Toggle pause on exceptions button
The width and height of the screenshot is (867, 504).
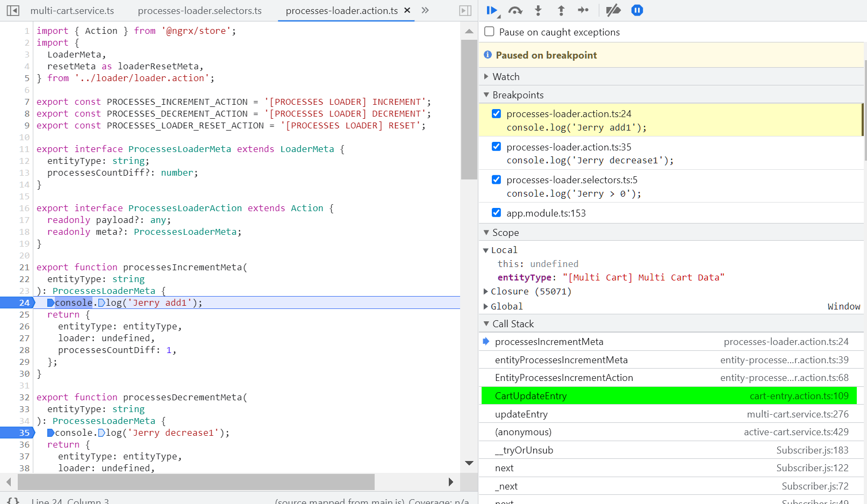click(x=637, y=10)
